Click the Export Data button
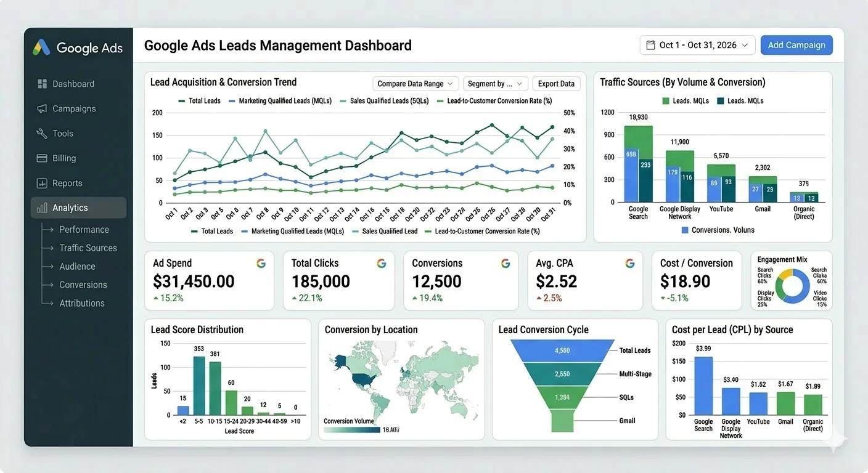This screenshot has width=868, height=473. [555, 84]
